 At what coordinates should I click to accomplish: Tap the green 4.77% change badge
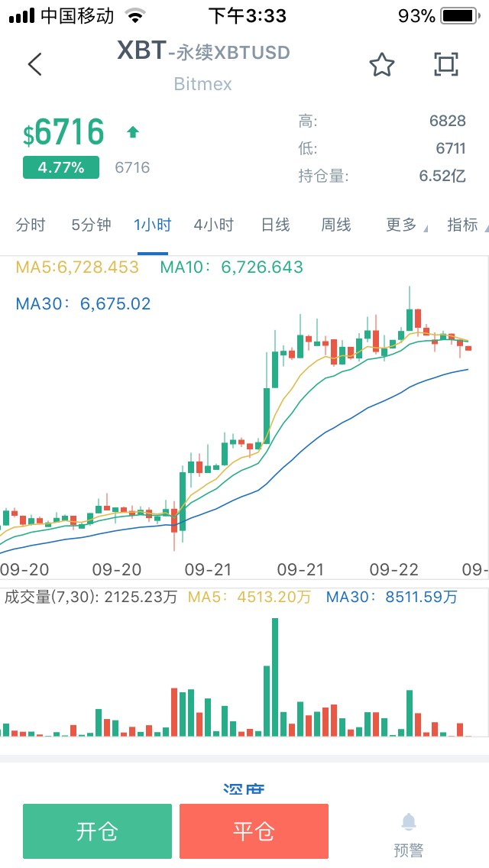[61, 167]
